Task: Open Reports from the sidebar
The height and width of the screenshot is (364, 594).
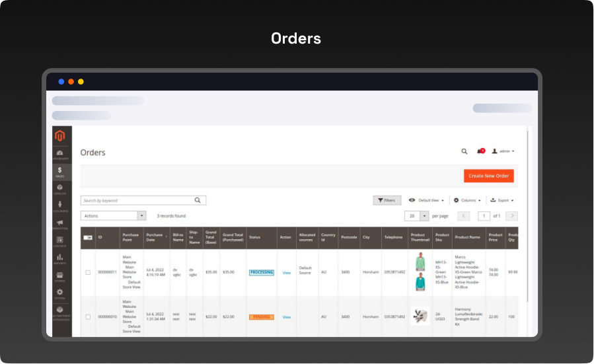Action: point(60,258)
